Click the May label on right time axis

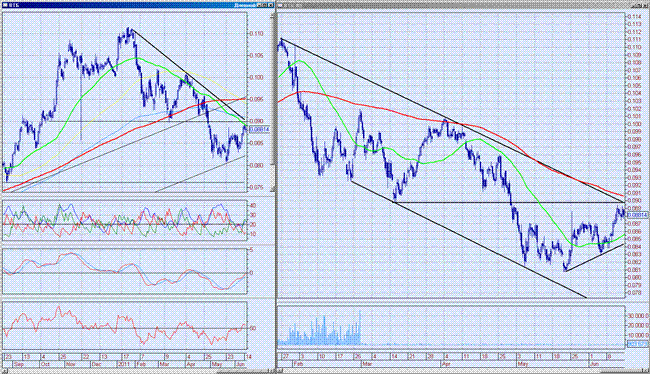coord(523,364)
